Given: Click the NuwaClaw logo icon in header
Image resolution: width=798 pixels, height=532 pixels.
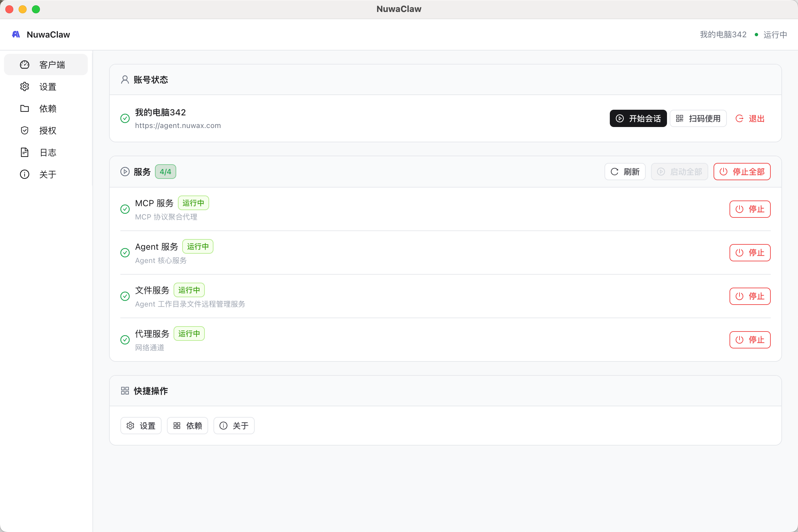Looking at the screenshot, I should point(16,34).
